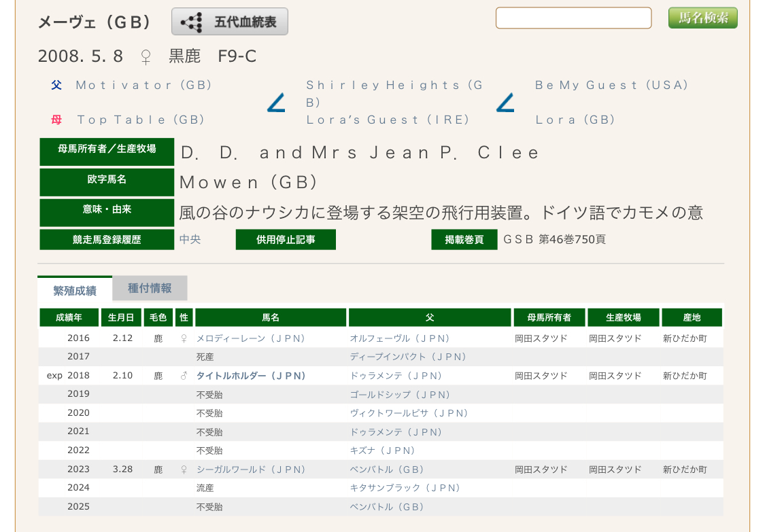Follow the Lora's Guest (IRE) link
The width and height of the screenshot is (765, 532).
tap(388, 120)
